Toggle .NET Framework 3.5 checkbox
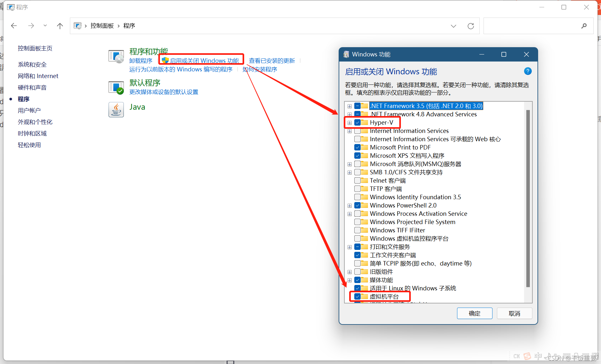 point(357,106)
